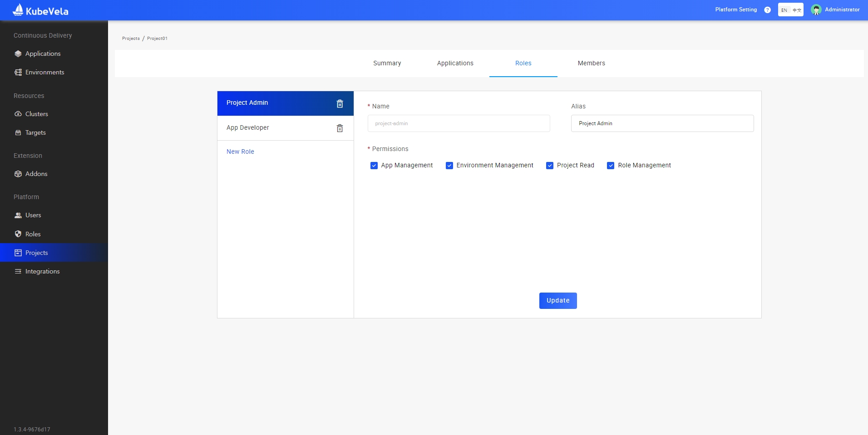Open Clusters from the sidebar
Screen dimensions: 868x435
(36, 114)
